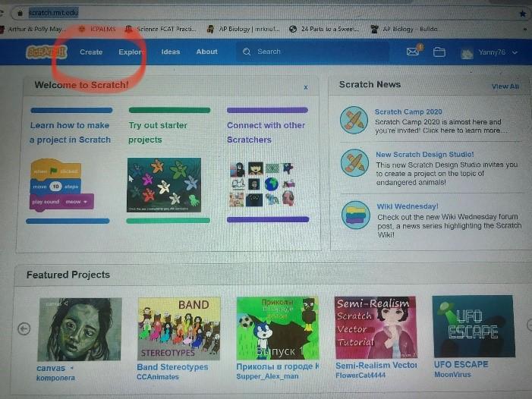Open Wiki Wednesday news headline
The width and height of the screenshot is (532, 399).
pos(407,206)
